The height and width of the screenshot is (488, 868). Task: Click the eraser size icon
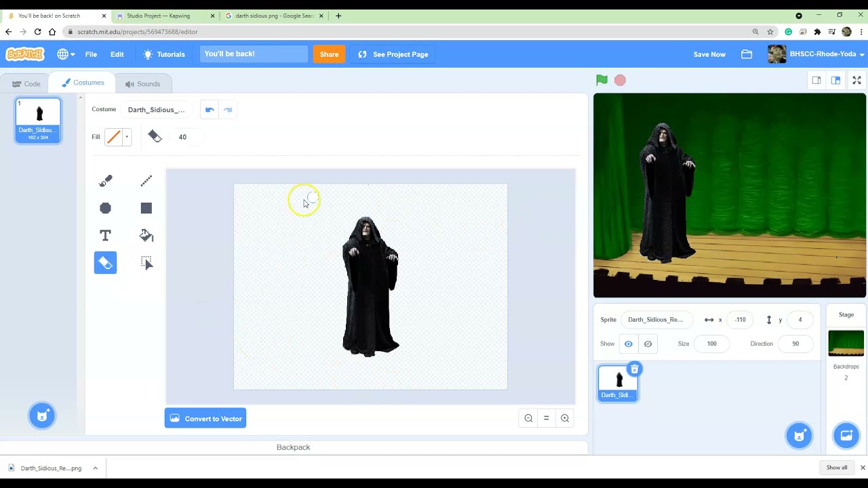tap(155, 137)
